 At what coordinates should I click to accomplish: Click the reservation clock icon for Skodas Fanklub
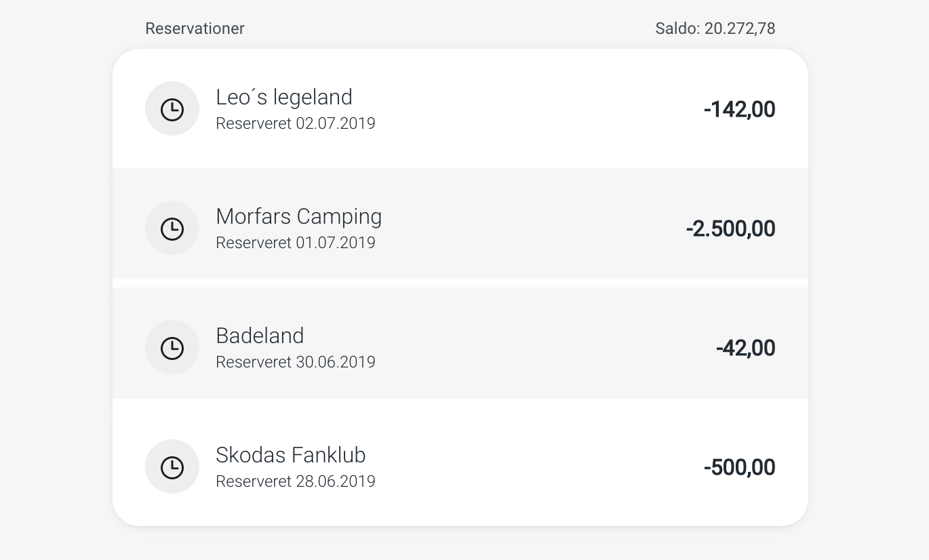(x=172, y=466)
